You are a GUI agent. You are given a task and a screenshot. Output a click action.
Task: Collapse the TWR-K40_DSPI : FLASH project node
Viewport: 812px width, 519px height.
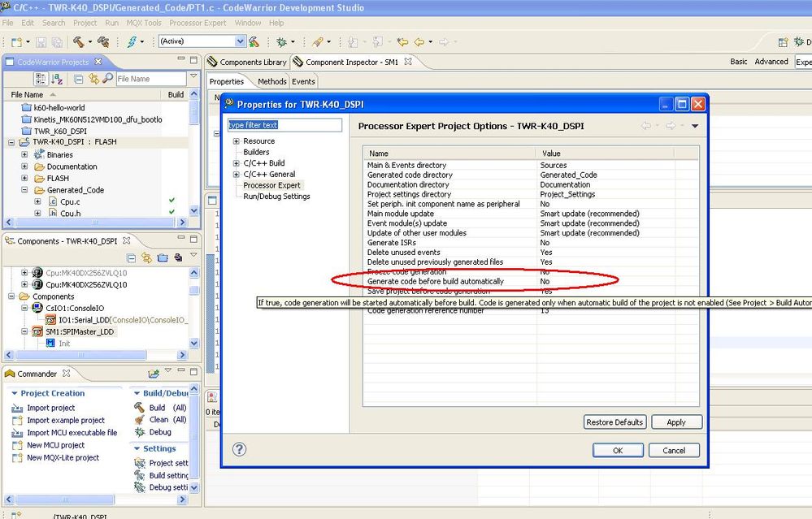point(11,142)
